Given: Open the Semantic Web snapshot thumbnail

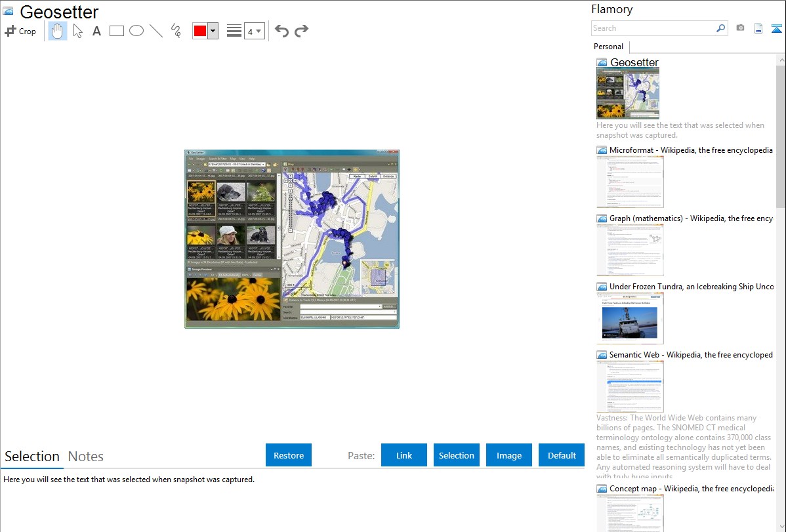Looking at the screenshot, I should 630,386.
